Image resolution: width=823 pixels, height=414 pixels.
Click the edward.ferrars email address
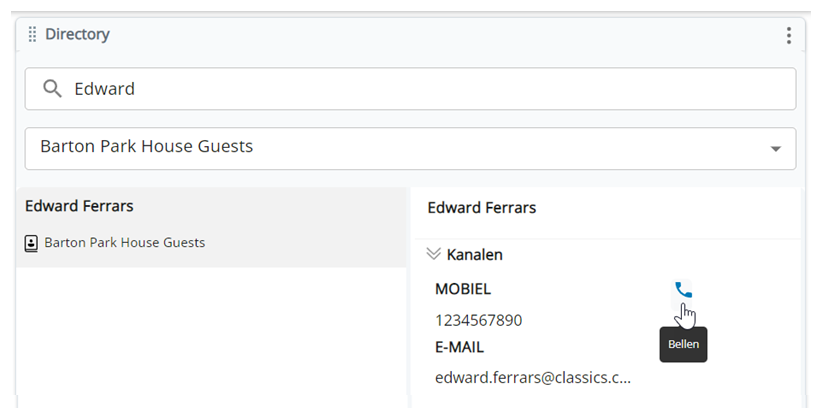(x=533, y=378)
